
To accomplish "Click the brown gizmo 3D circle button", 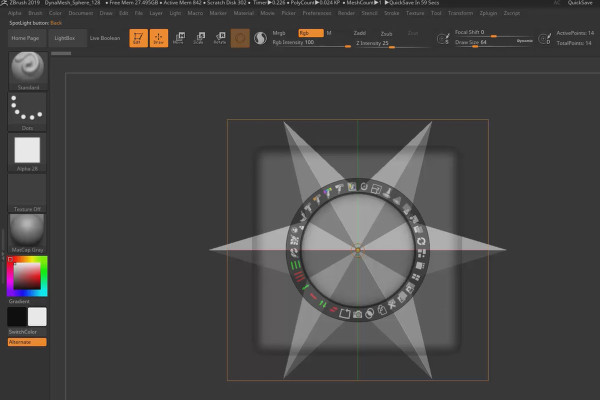I will point(240,38).
